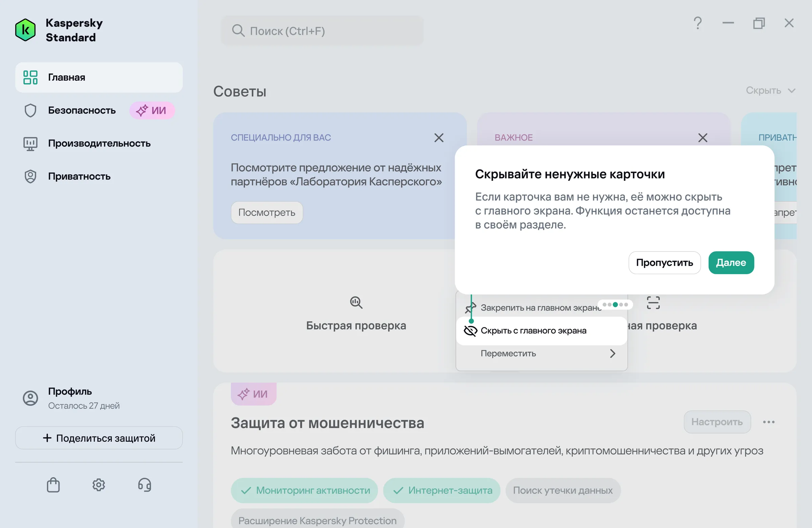This screenshot has height=528, width=812.
Task: Click the Советы heading
Action: click(240, 91)
